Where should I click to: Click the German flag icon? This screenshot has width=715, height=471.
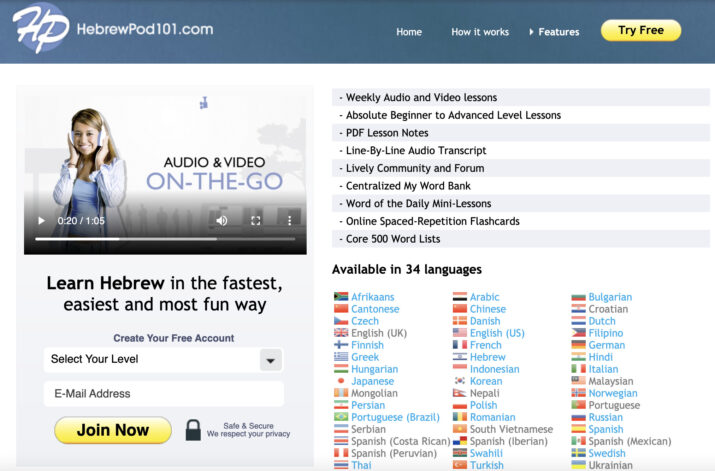[578, 345]
